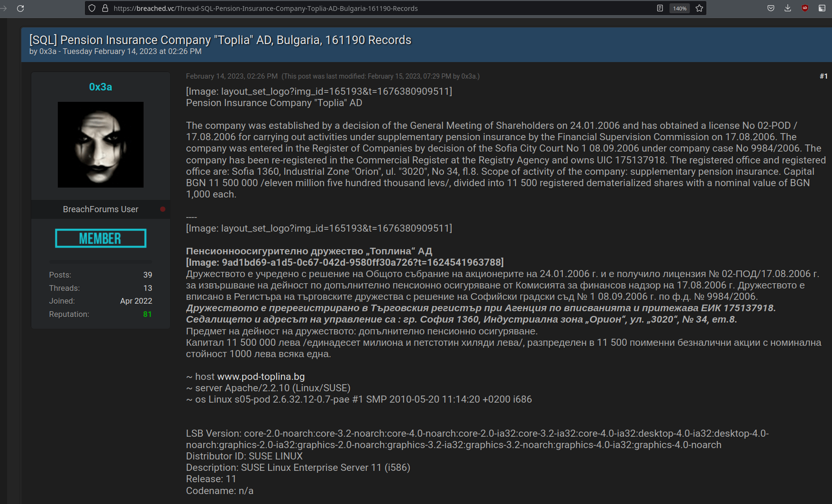Click the "Description: SUSE Linux Enterprise Server" line
Screen dimensions: 832x504
tap(298, 468)
